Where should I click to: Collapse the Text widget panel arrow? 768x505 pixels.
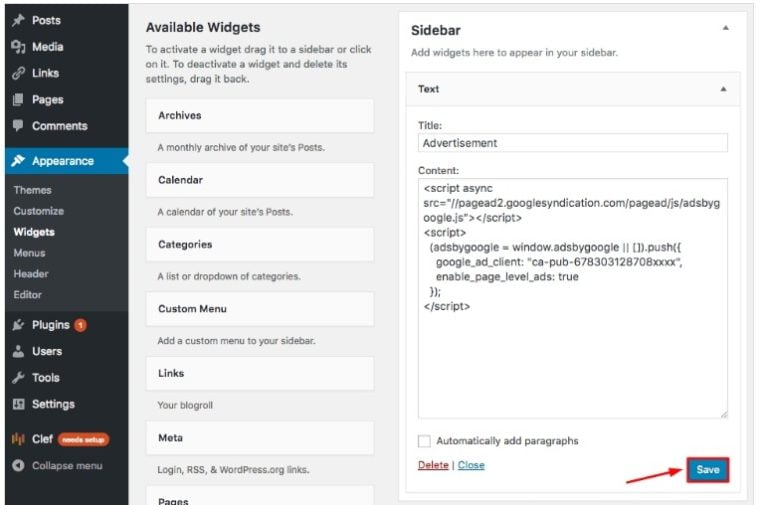(723, 89)
